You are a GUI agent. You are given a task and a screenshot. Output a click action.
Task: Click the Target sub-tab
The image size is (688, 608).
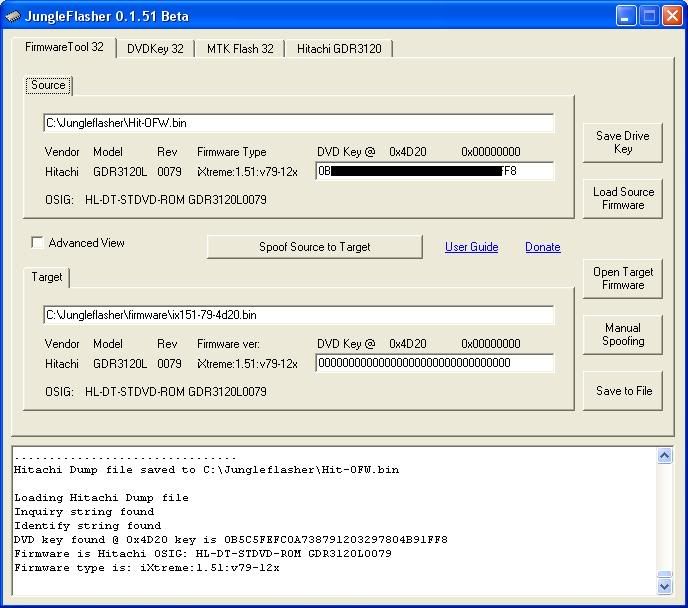point(47,277)
